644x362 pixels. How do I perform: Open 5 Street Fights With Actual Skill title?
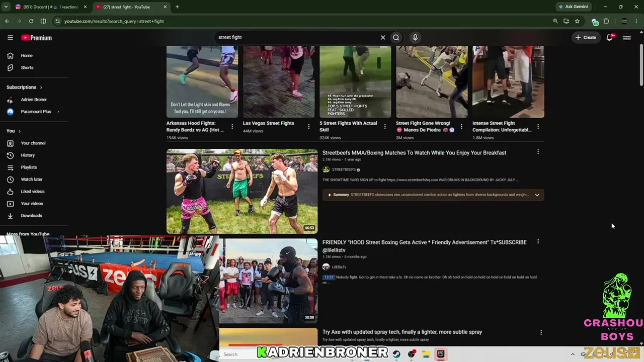pos(349,126)
